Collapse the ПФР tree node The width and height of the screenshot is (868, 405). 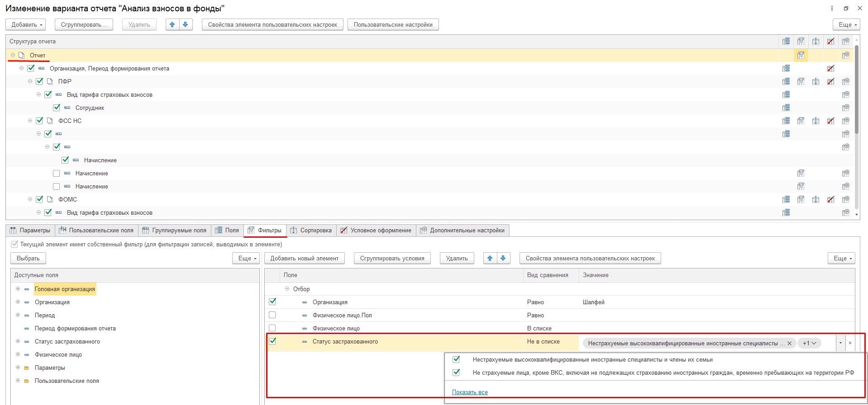click(30, 82)
